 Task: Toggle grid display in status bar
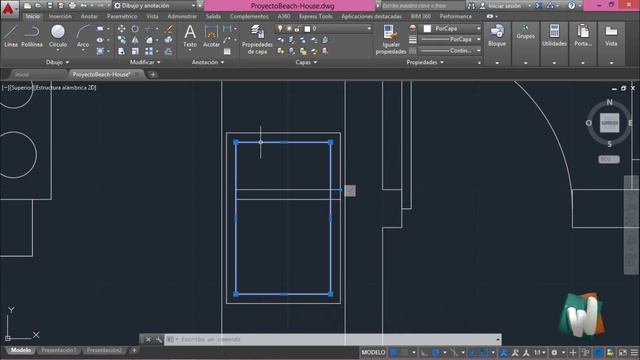394,352
